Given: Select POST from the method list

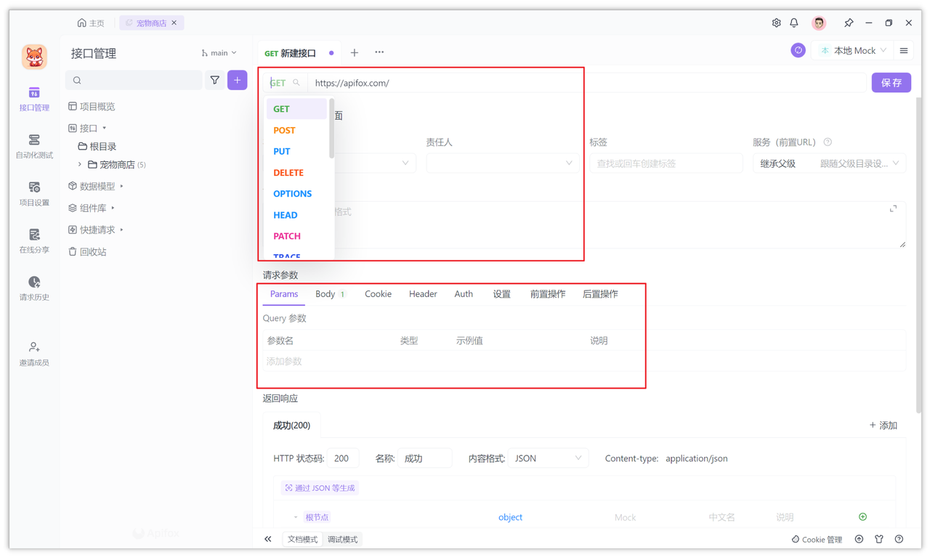Looking at the screenshot, I should coord(284,129).
